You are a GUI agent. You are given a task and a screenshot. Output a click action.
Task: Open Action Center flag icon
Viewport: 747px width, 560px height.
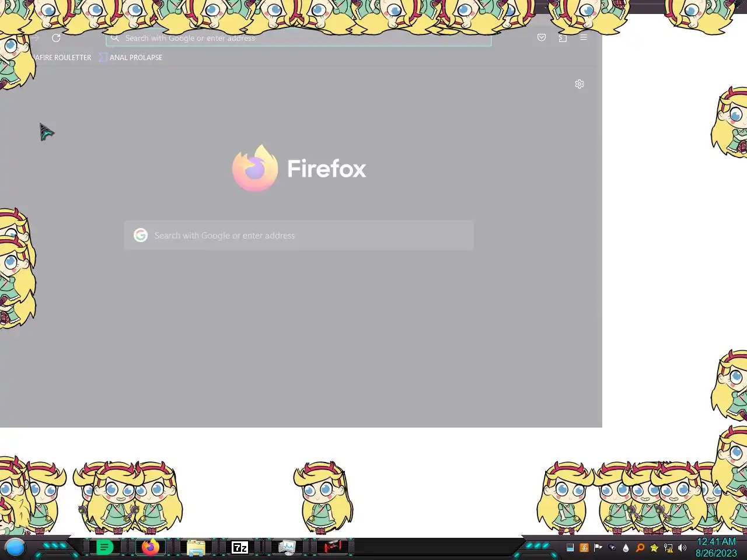click(x=598, y=548)
